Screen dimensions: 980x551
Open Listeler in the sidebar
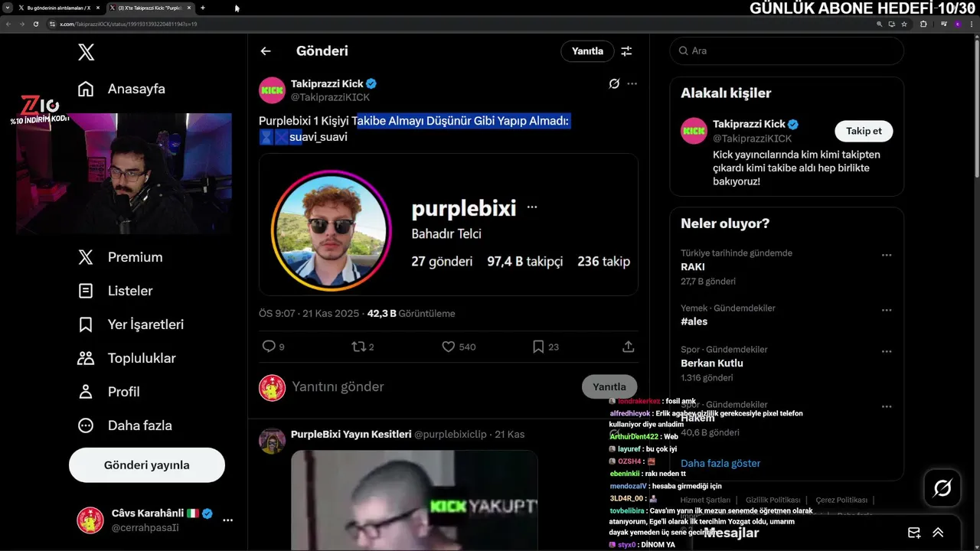point(115,291)
